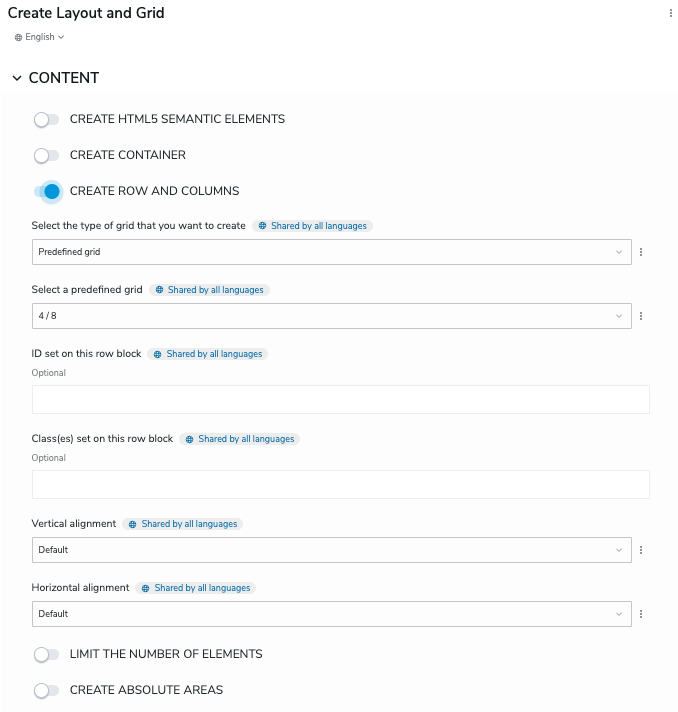Click the row block ID input field
The image size is (678, 712).
[340, 400]
